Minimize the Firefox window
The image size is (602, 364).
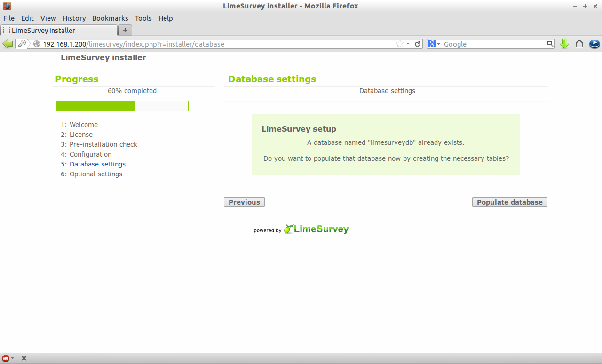(x=576, y=6)
